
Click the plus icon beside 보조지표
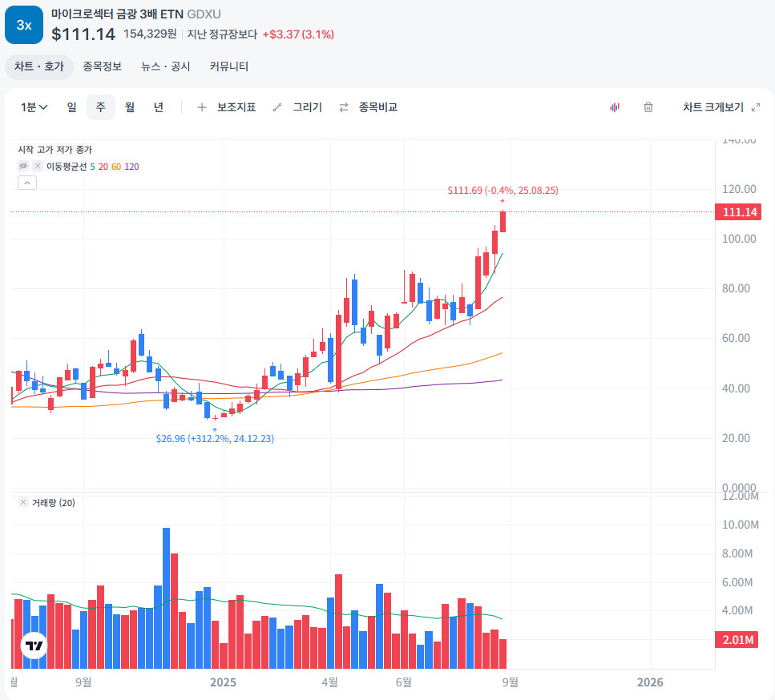[x=202, y=107]
